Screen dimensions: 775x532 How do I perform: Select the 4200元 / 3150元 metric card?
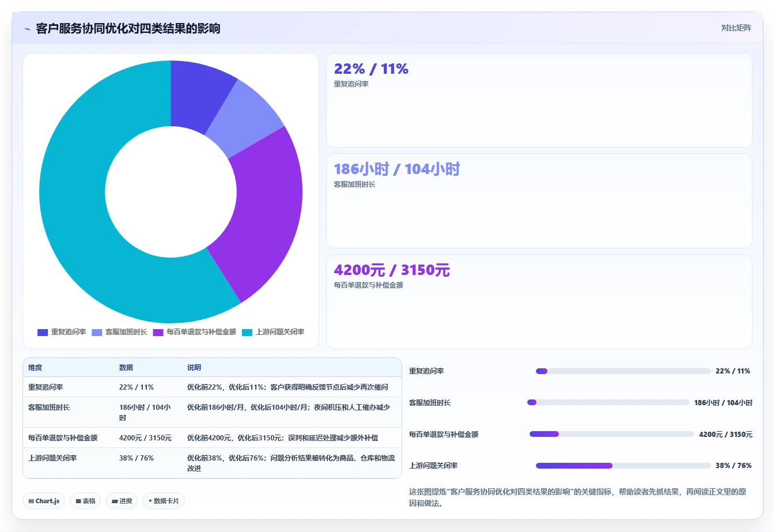tap(539, 301)
